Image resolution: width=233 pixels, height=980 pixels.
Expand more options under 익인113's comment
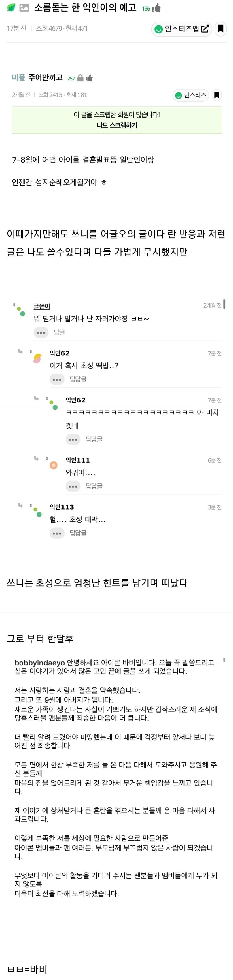[57, 533]
